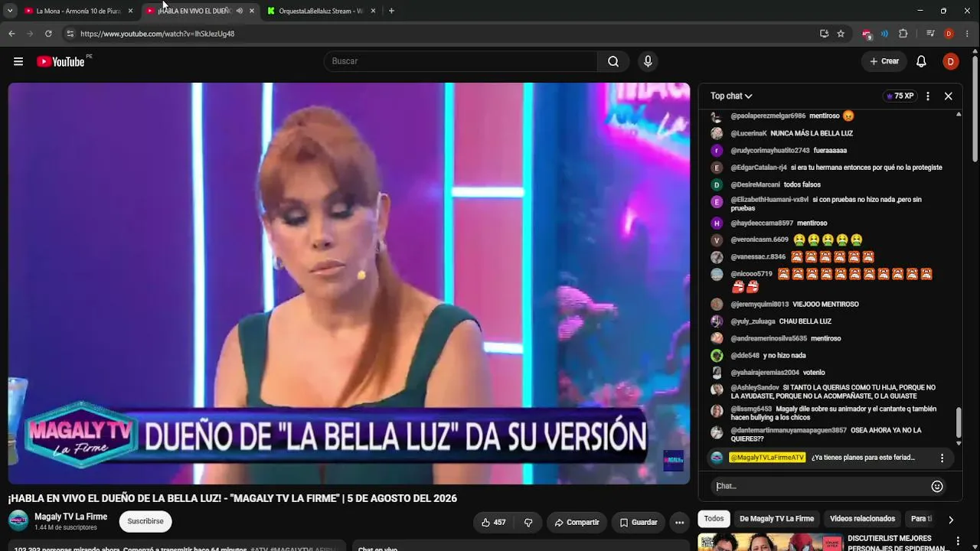Close the live chat panel

tap(948, 96)
